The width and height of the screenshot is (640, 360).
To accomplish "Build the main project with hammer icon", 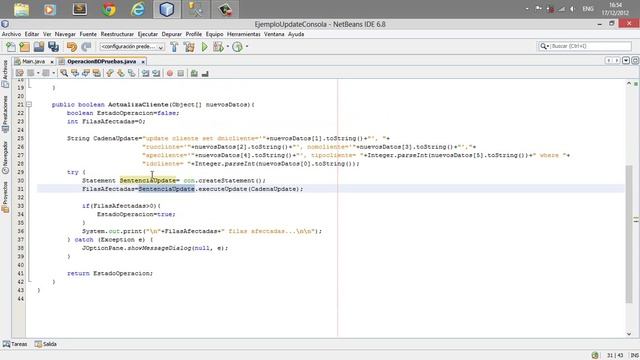I will pyautogui.click(x=174, y=47).
